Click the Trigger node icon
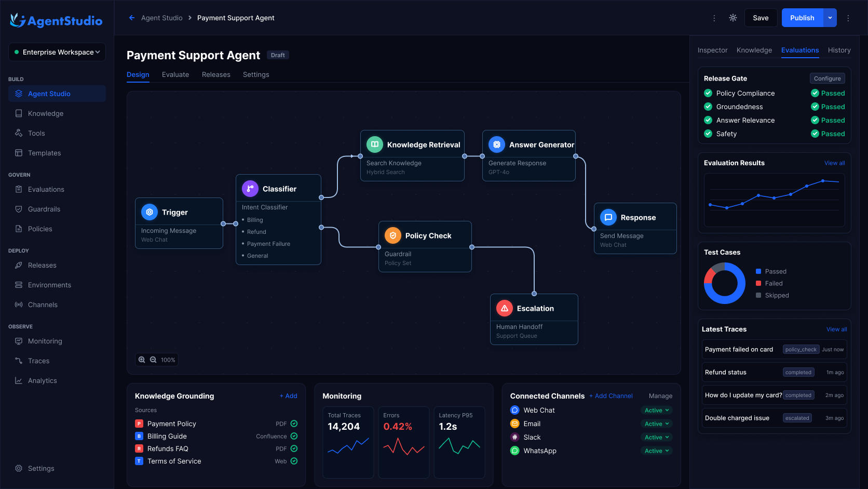Image resolution: width=868 pixels, height=489 pixels. tap(150, 212)
